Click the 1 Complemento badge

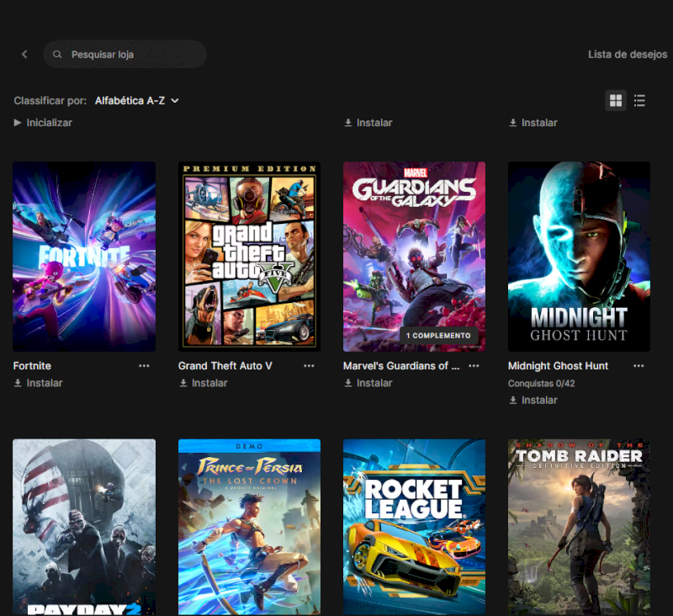[438, 335]
